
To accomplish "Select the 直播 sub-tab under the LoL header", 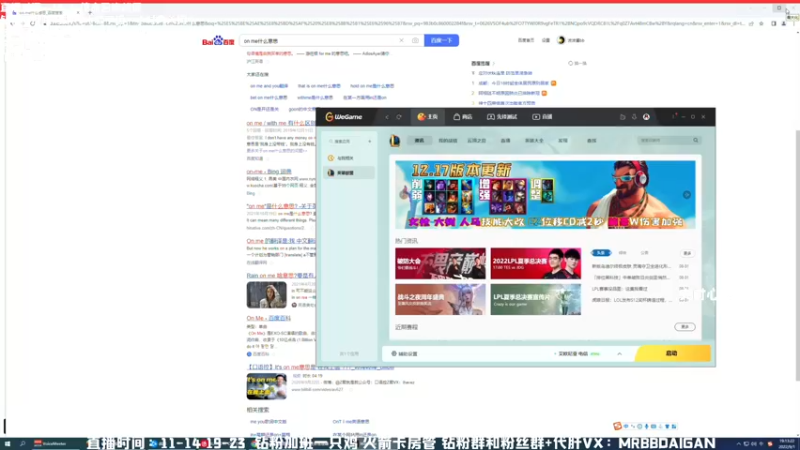I will [x=506, y=140].
